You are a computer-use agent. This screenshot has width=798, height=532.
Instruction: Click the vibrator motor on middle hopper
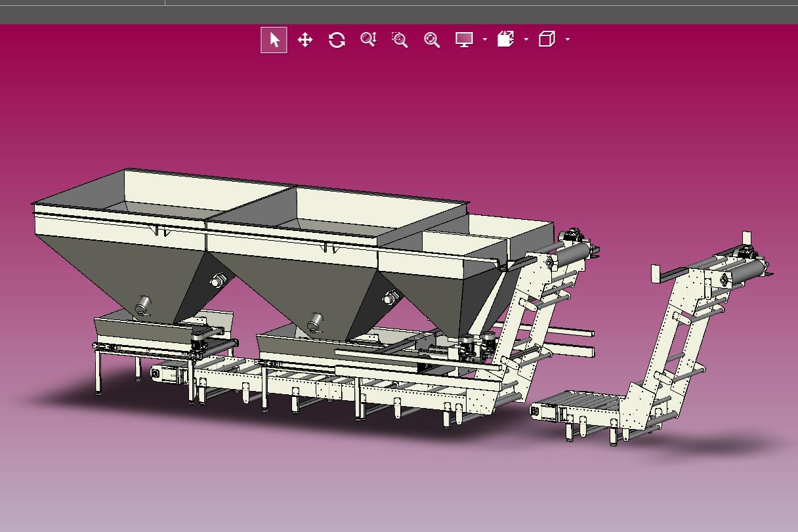point(316,322)
